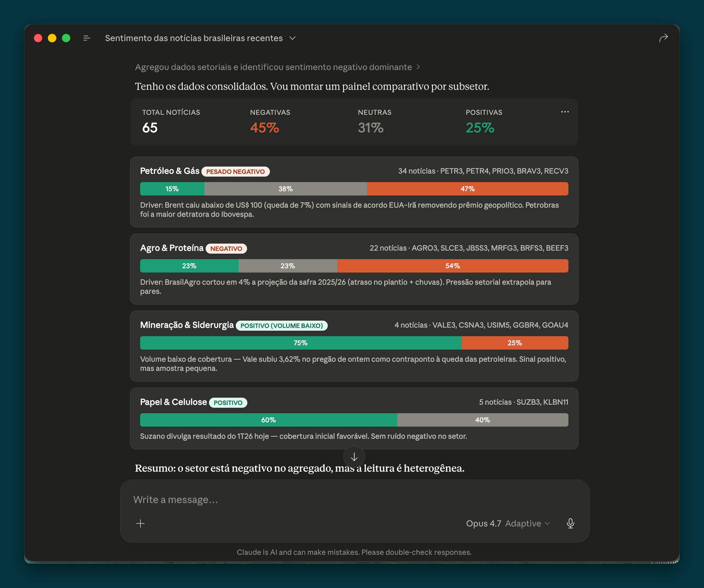Click the 'Mineração & Siderurgia' card heading

(x=187, y=325)
